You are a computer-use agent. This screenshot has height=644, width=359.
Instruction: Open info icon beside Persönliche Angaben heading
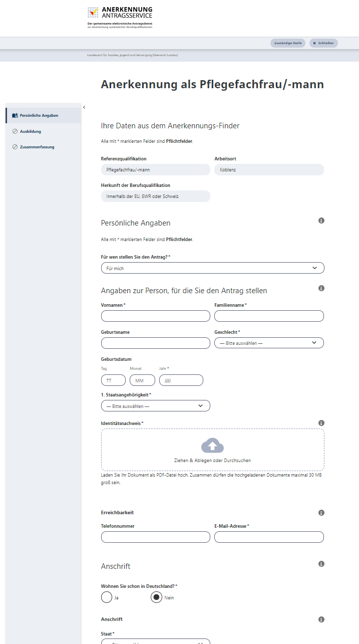(321, 221)
